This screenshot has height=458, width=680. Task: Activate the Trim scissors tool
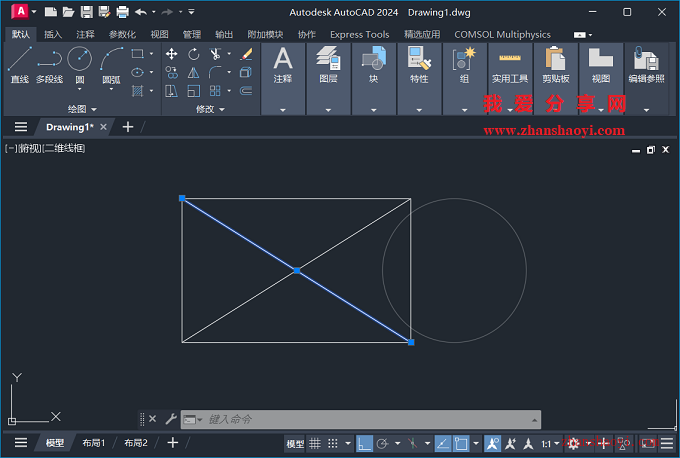click(215, 54)
